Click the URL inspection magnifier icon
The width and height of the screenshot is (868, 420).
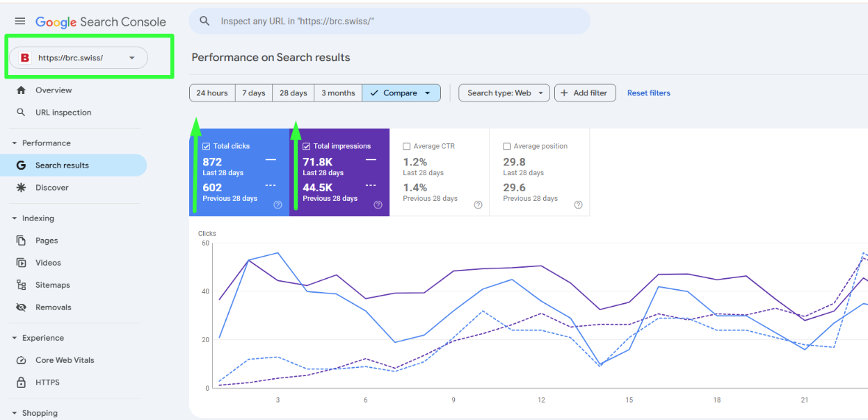21,113
